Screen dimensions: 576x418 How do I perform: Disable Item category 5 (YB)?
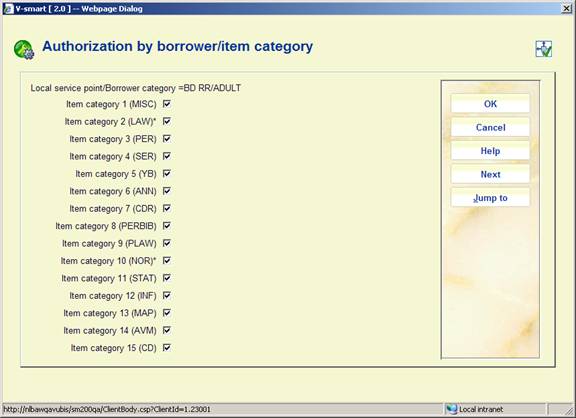[x=167, y=173]
